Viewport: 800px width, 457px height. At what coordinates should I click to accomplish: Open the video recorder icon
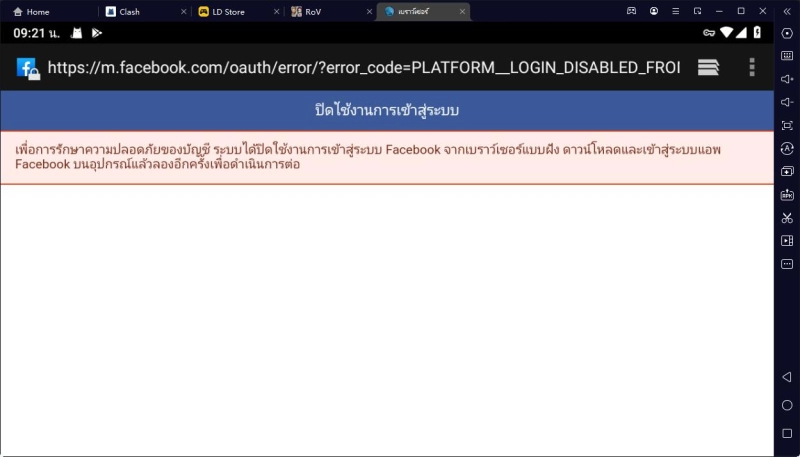tap(787, 241)
